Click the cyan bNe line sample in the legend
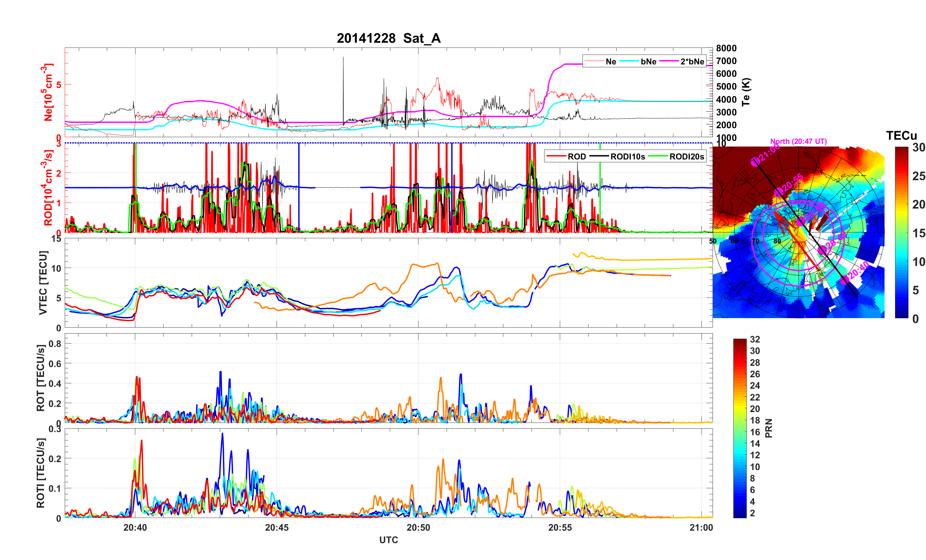Image resolution: width=926 pixels, height=560 pixels. pos(629,61)
